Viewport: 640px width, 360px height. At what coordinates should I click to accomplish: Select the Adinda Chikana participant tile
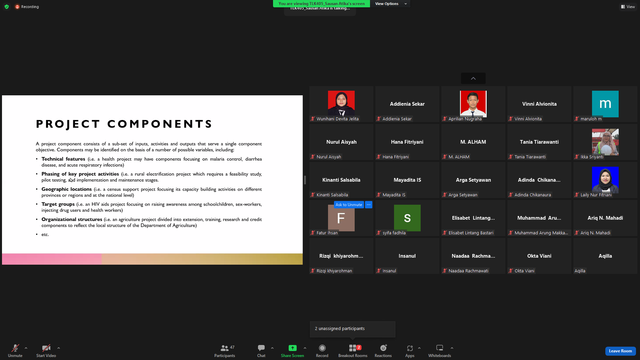pos(539,180)
